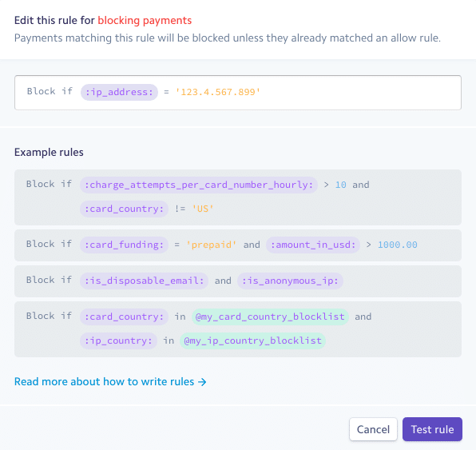Image resolution: width=476 pixels, height=450 pixels.
Task: Click the :card_country: in blocklist token
Action: click(x=124, y=317)
